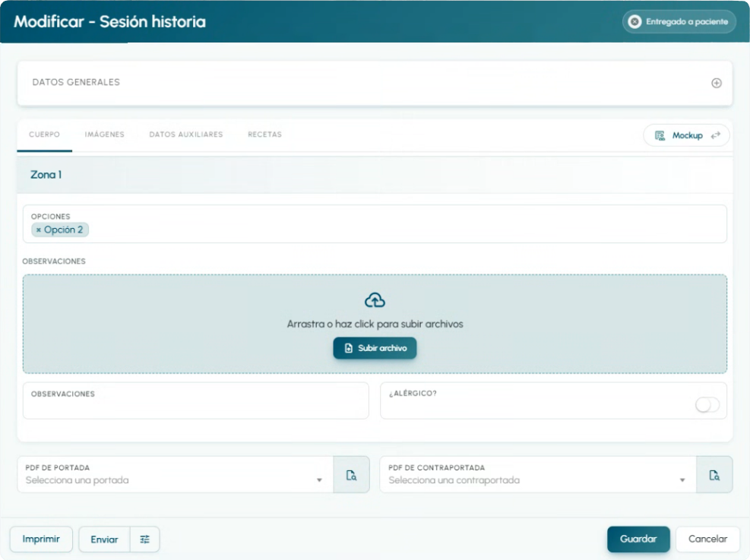Image resolution: width=750 pixels, height=560 pixels.
Task: Open send settings sliders icon
Action: [x=144, y=539]
